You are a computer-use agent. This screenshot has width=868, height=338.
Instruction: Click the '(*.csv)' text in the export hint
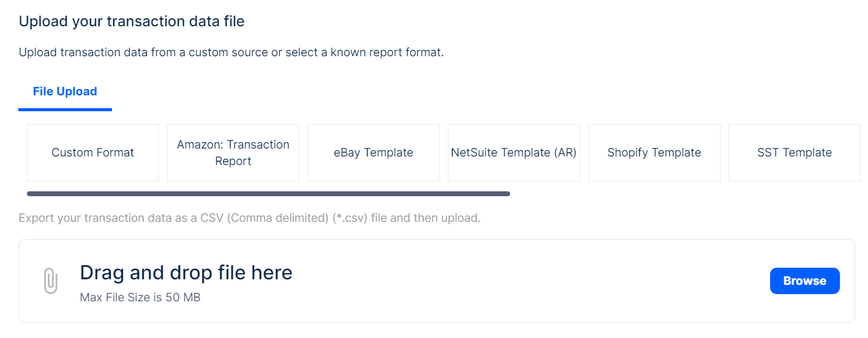[349, 218]
